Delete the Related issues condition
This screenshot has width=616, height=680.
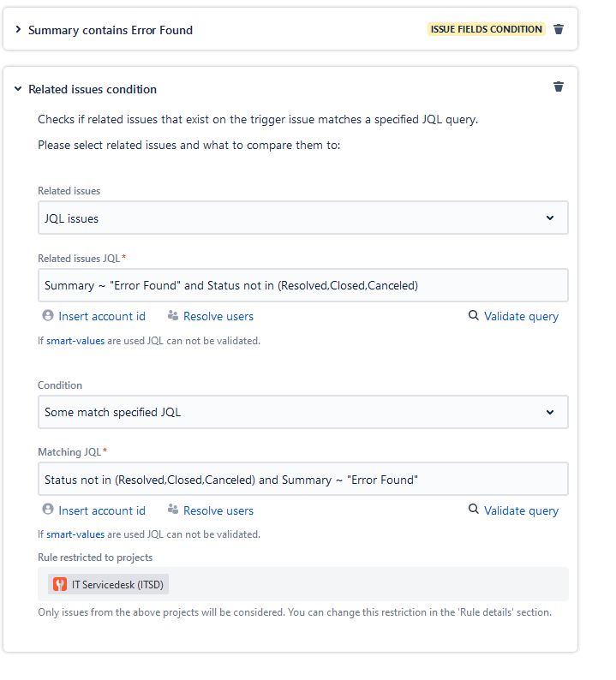[559, 86]
